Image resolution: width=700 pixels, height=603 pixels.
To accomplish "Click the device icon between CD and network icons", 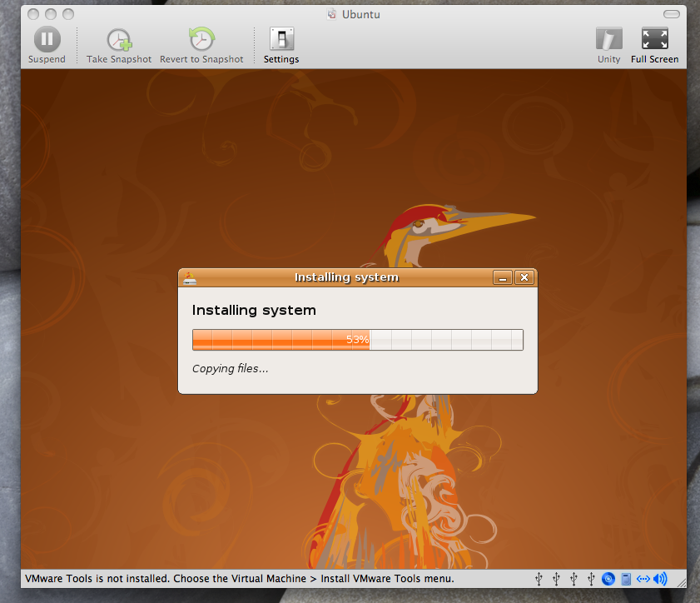I will pyautogui.click(x=626, y=580).
